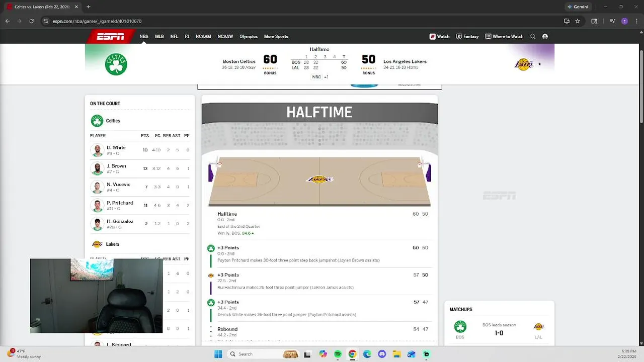Click the Derrick White three-pointer play entry
644x362 pixels.
[319, 308]
